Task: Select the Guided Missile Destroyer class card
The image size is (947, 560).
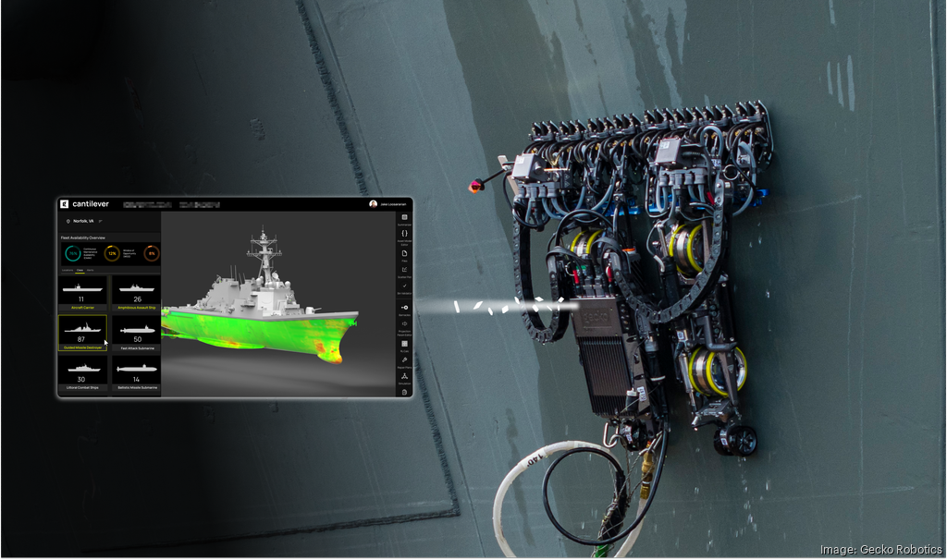Action: click(x=81, y=333)
